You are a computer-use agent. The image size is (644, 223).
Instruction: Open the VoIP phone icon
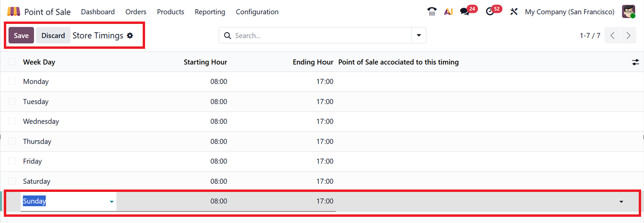pos(432,11)
